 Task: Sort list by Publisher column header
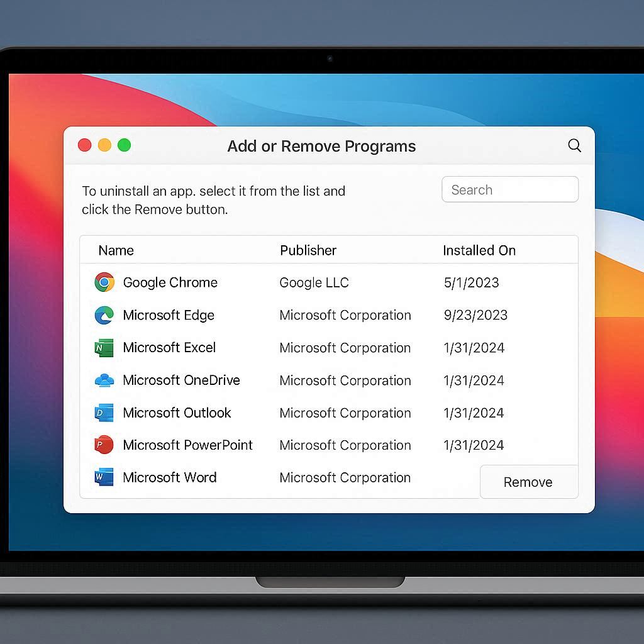[308, 250]
